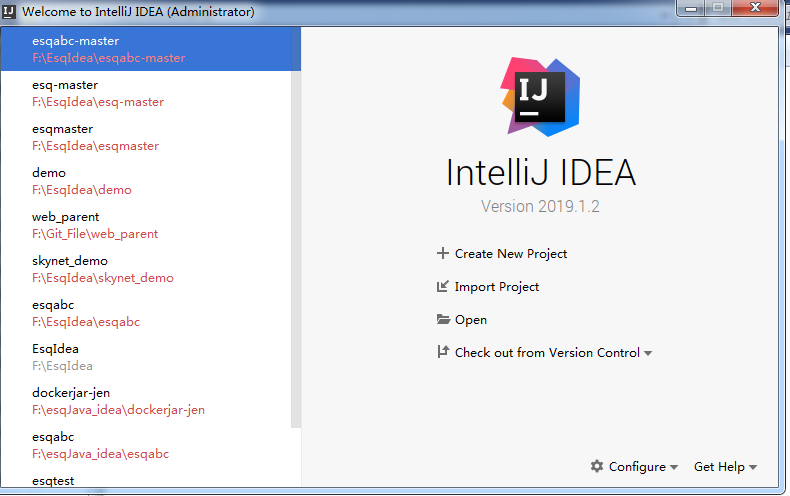Click the path F:\EsqIdea\esqabc

86,322
